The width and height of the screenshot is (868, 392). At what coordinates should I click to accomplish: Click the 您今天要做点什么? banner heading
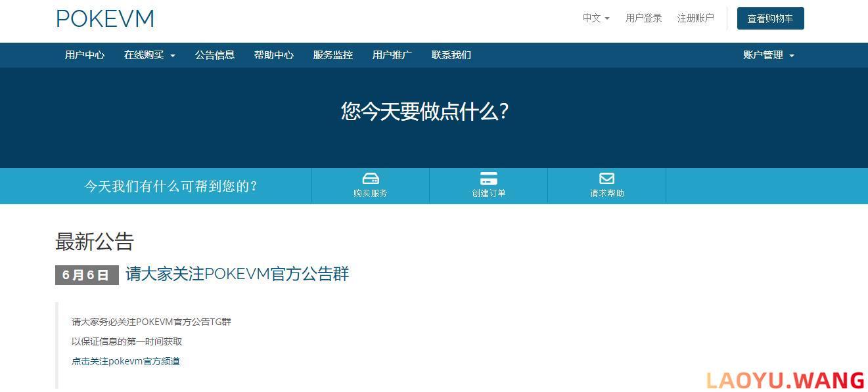coord(425,111)
